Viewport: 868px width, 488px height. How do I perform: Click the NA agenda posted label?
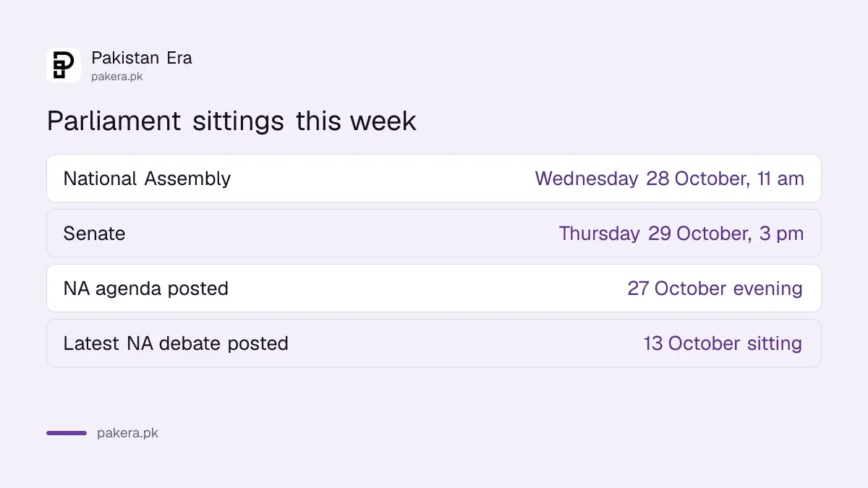[x=146, y=288]
